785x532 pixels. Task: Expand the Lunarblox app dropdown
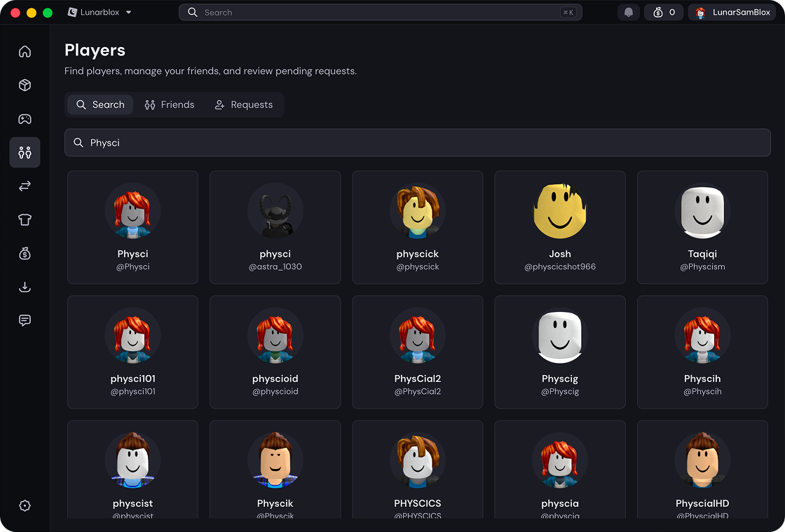pos(100,13)
